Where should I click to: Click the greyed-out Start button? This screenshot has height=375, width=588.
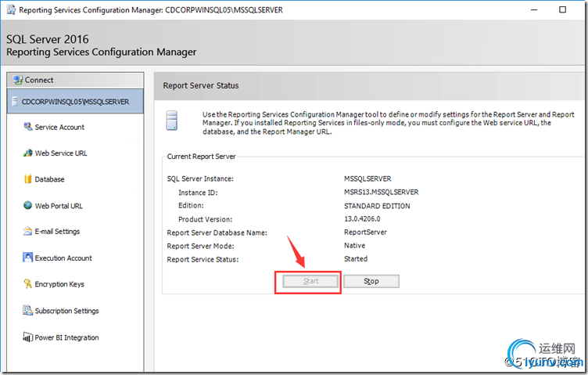311,281
